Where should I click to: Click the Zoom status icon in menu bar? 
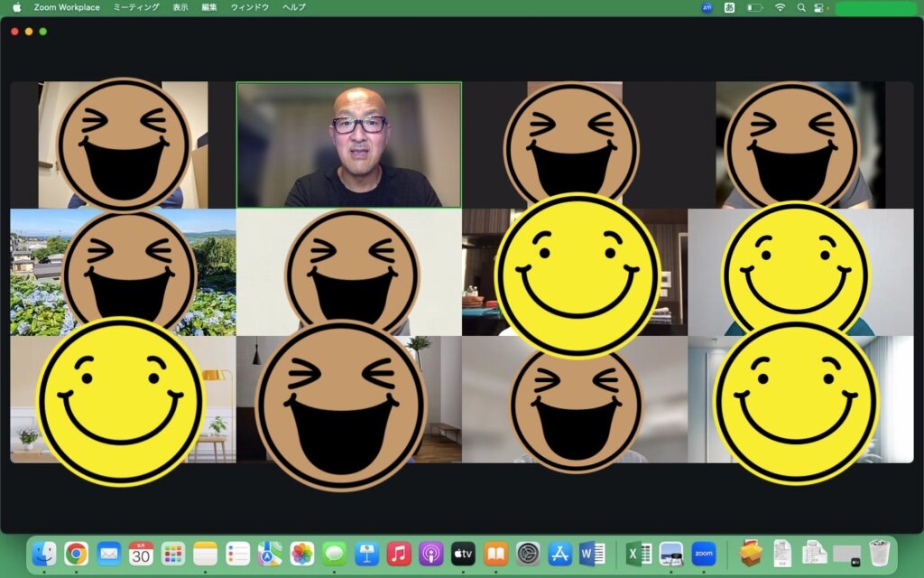click(x=707, y=7)
